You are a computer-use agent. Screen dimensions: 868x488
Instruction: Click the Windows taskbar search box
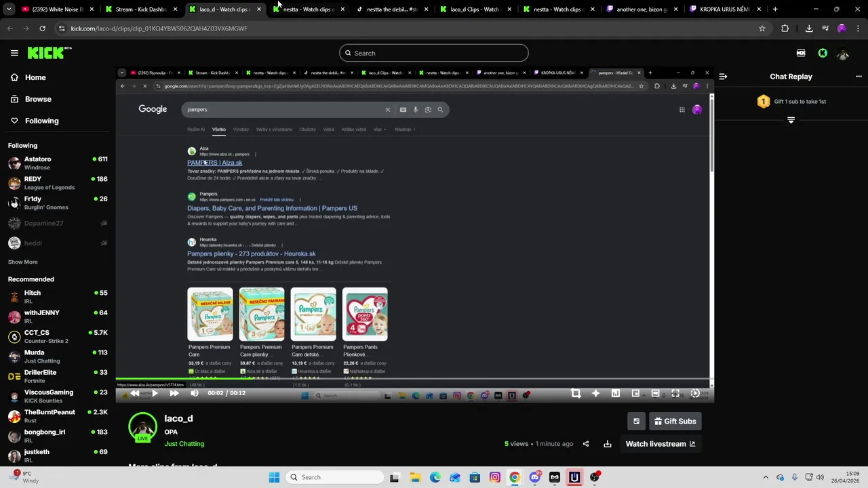pyautogui.click(x=334, y=477)
